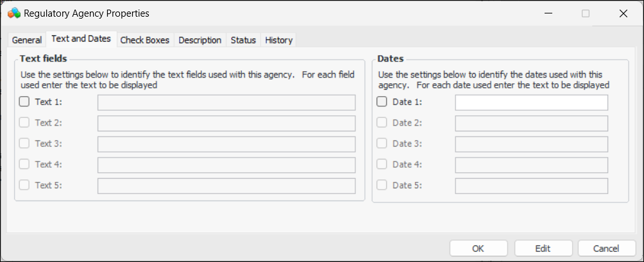Toggle the Text 5 checkbox
The height and width of the screenshot is (262, 644).
[x=24, y=185]
